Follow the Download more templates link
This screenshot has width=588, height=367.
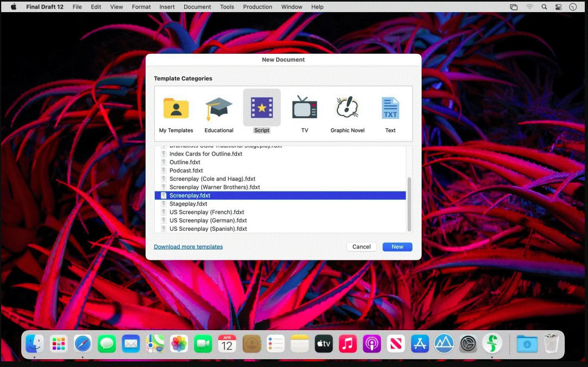[188, 247]
